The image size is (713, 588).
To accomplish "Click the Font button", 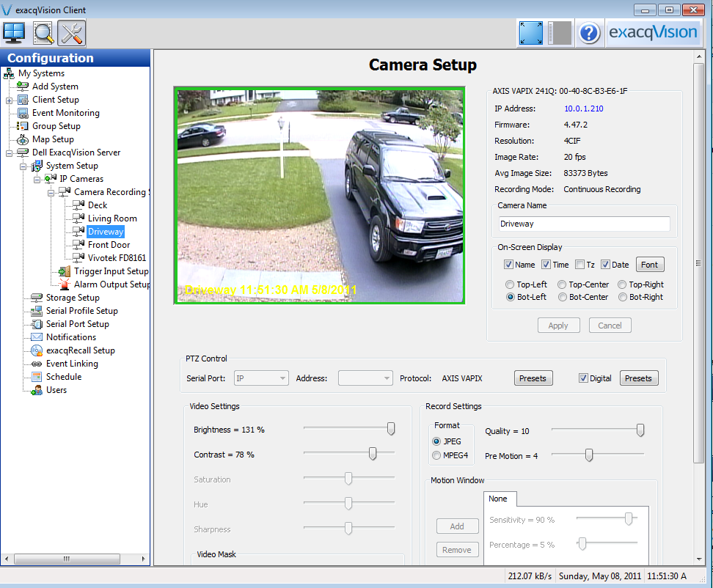I will tap(649, 265).
